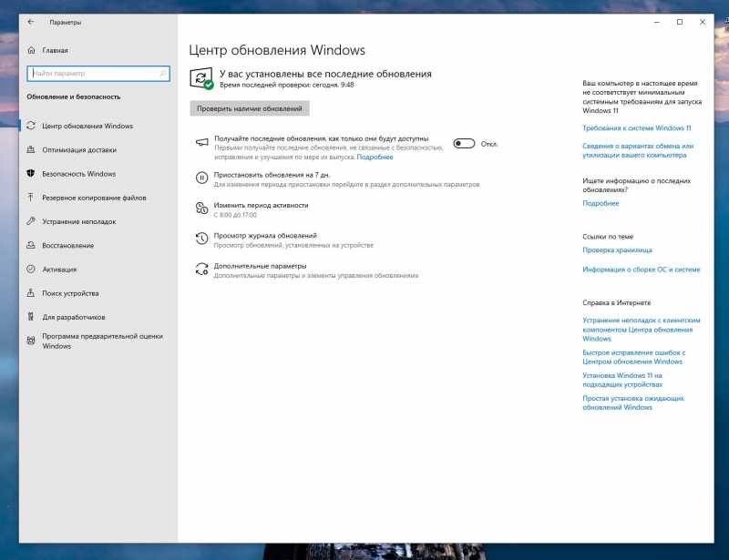This screenshot has height=560, width=729.
Task: Go to Поиск устройства in sidebar
Action: click(x=70, y=293)
